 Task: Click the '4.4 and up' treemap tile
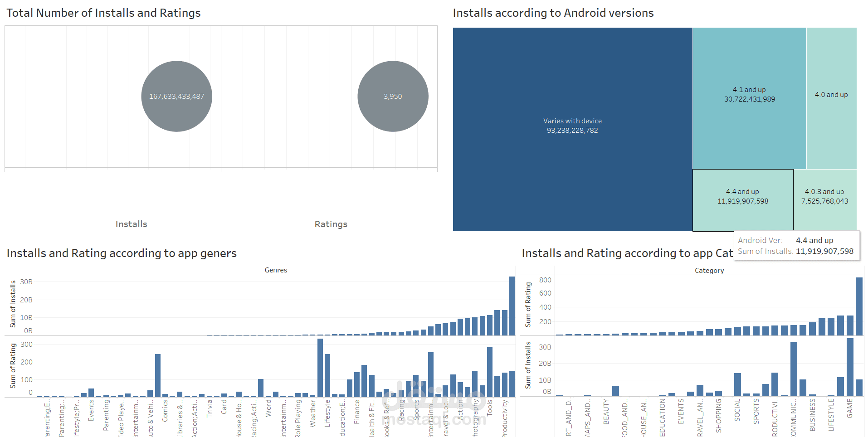743,200
